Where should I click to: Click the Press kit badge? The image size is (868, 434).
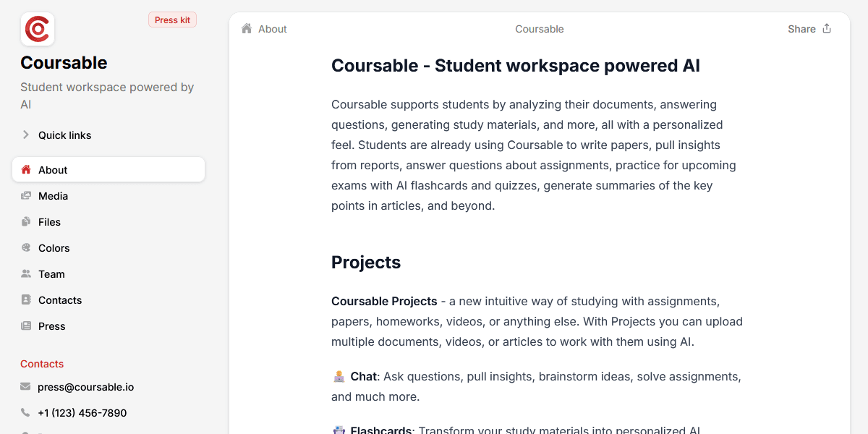[172, 20]
